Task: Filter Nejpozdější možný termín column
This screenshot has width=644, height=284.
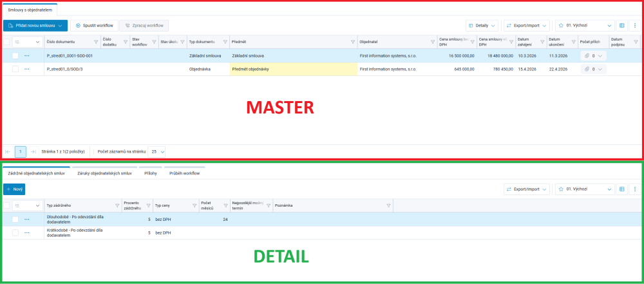Action: tap(268, 205)
